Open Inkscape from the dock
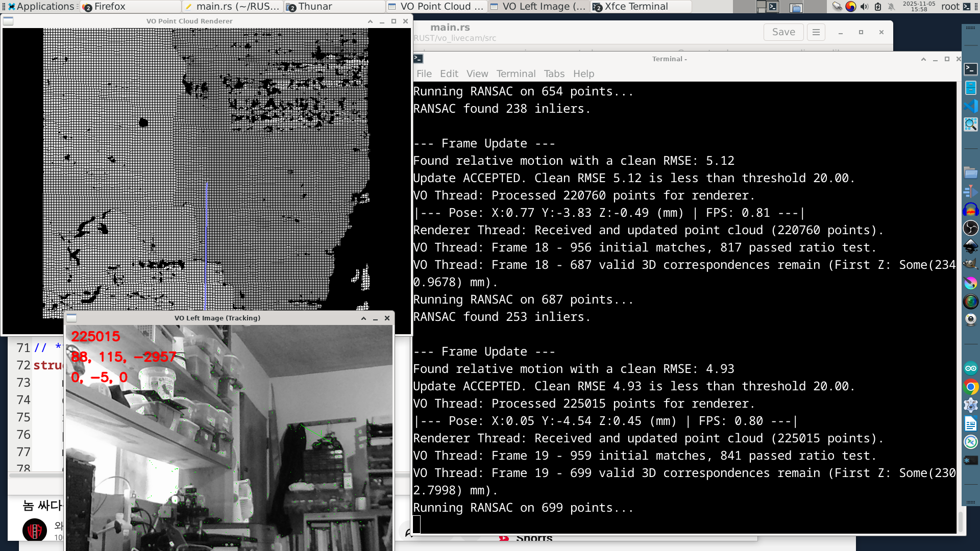The width and height of the screenshot is (980, 551). (x=970, y=246)
